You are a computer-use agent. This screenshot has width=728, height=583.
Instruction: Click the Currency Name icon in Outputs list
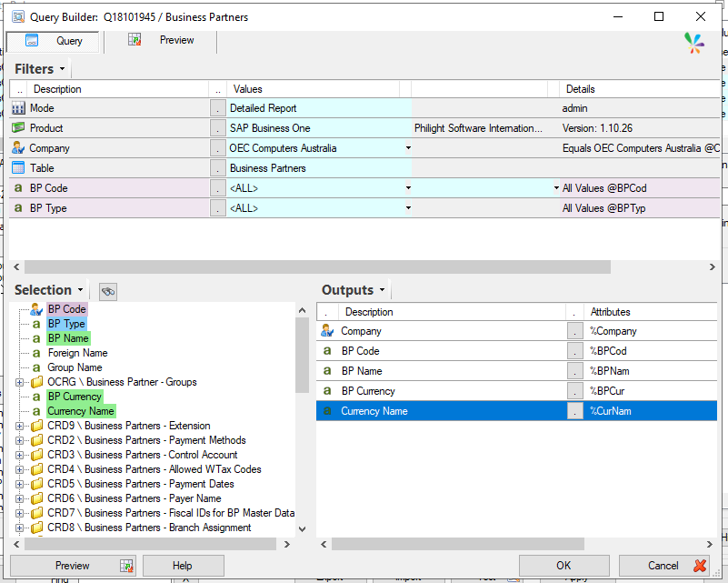point(327,411)
